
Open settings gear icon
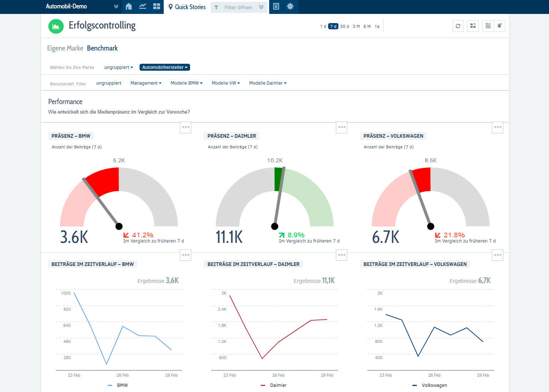(x=290, y=7)
